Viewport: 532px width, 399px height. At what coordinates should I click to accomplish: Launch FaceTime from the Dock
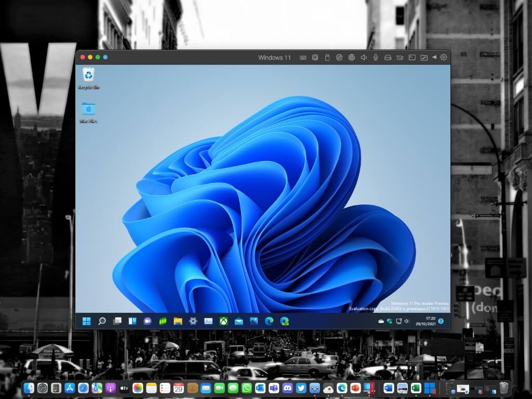(220, 388)
